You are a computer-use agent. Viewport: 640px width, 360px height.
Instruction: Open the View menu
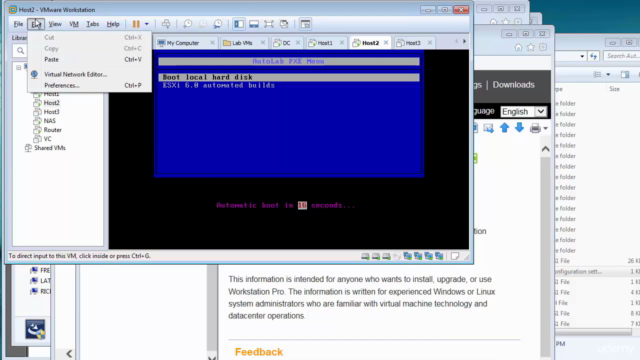55,24
